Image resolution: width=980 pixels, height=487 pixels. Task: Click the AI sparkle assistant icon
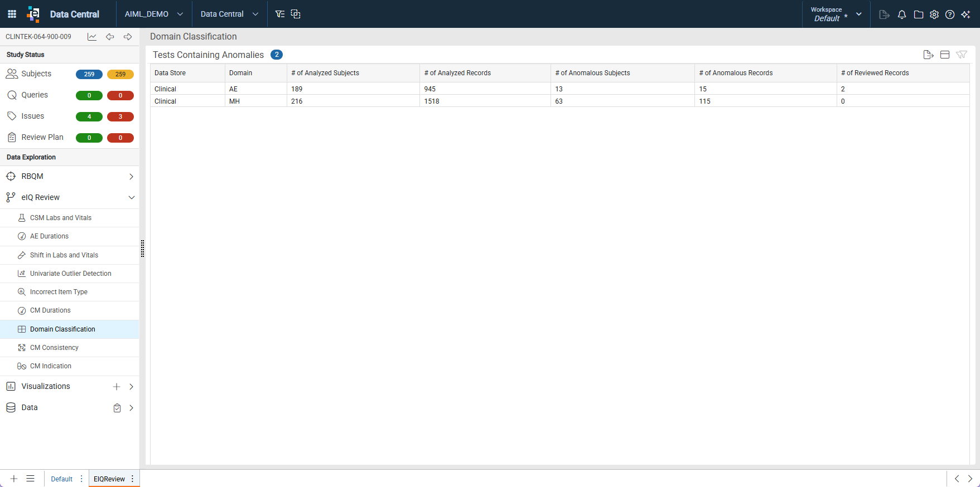(965, 14)
